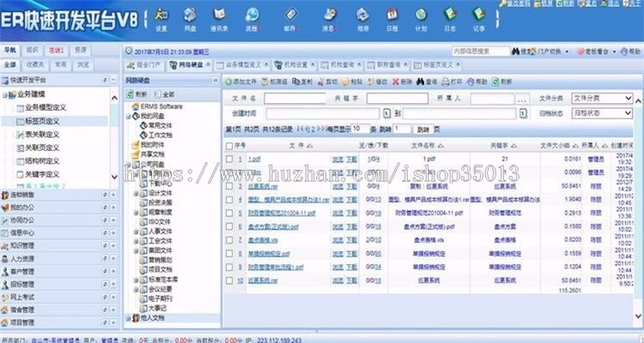Click 添加文件 in file toolbar

click(240, 81)
